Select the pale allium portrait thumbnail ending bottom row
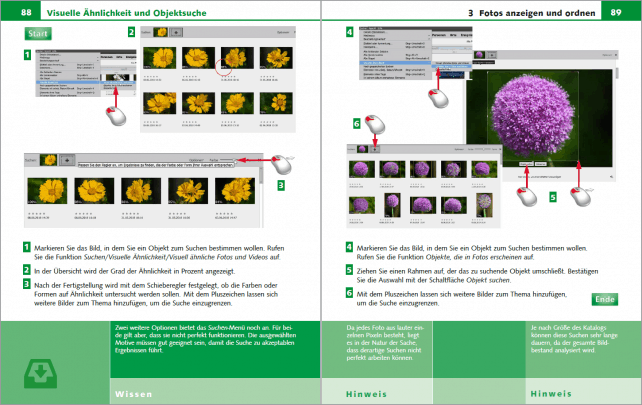This screenshot has width=642, height=405. (x=484, y=205)
